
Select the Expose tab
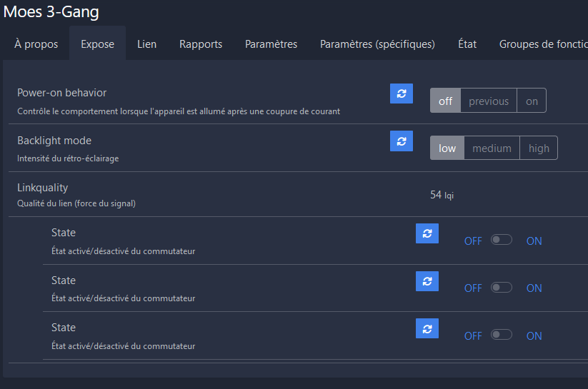[x=97, y=44]
